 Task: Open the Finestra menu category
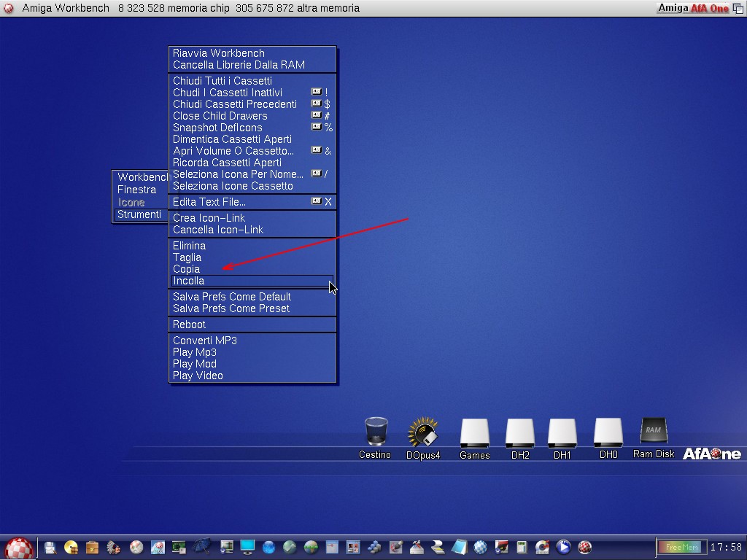pyautogui.click(x=137, y=190)
